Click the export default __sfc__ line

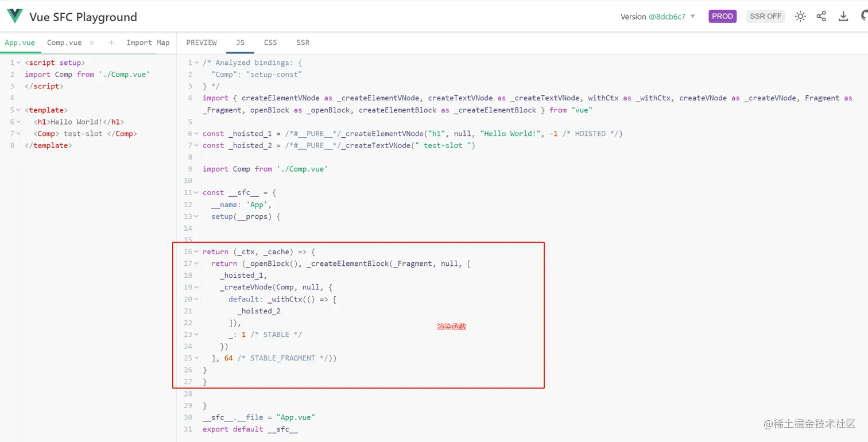coord(250,429)
